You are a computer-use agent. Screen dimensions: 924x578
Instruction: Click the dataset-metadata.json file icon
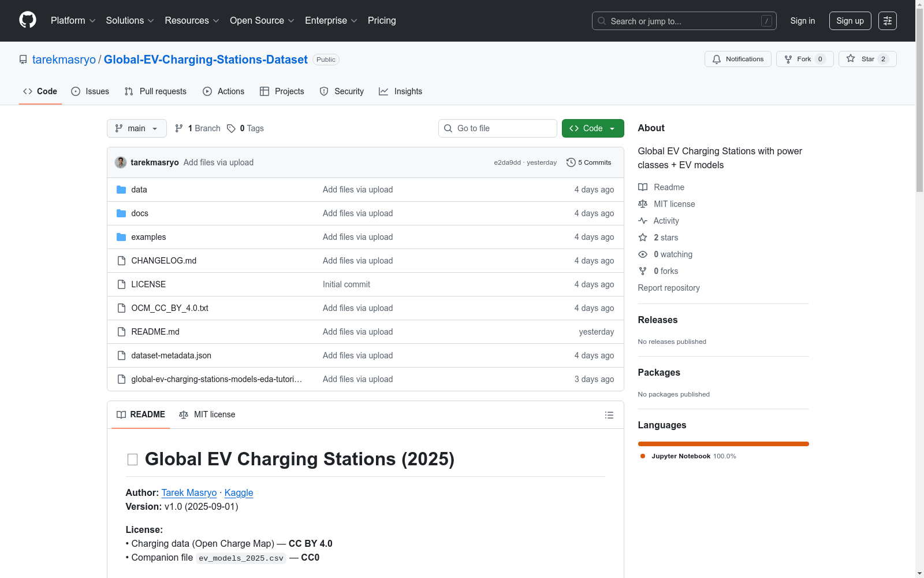coord(121,355)
